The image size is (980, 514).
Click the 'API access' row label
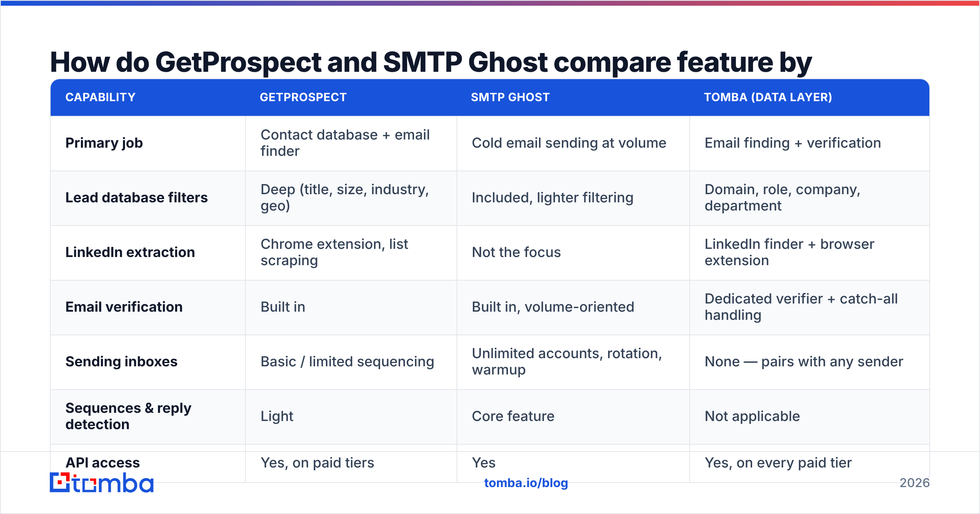coord(102,463)
